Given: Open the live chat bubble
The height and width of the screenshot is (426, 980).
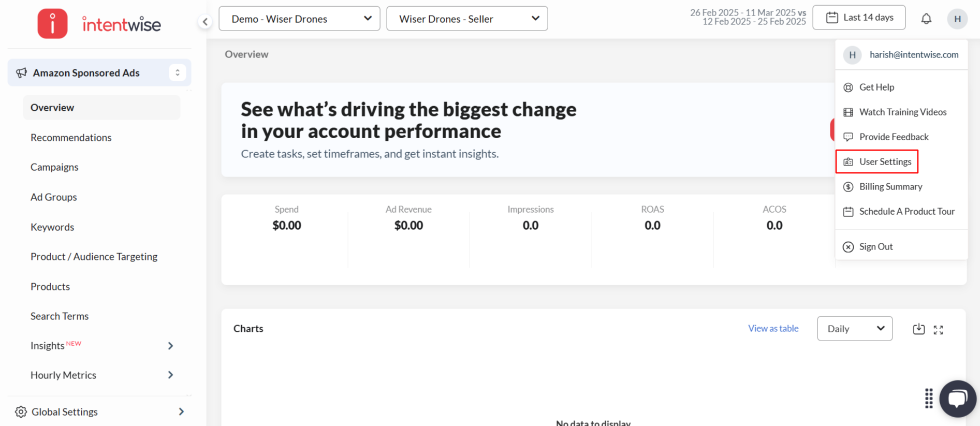Looking at the screenshot, I should 958,399.
